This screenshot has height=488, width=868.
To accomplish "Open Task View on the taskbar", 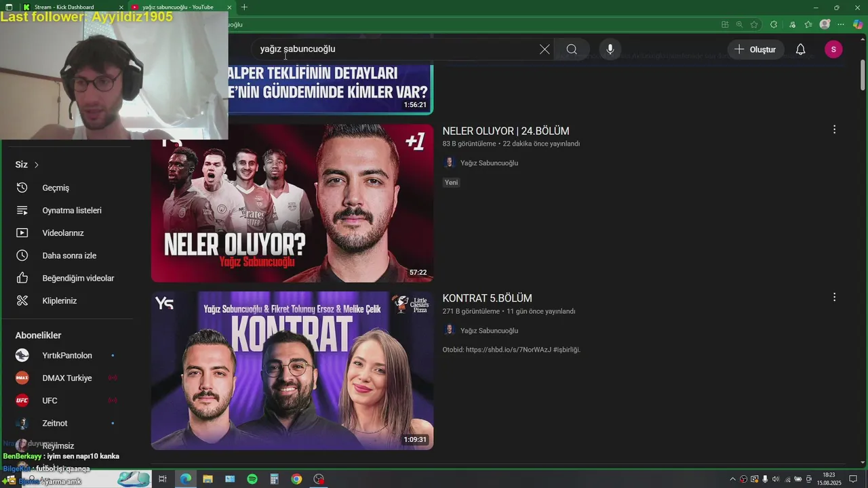I will click(x=163, y=479).
